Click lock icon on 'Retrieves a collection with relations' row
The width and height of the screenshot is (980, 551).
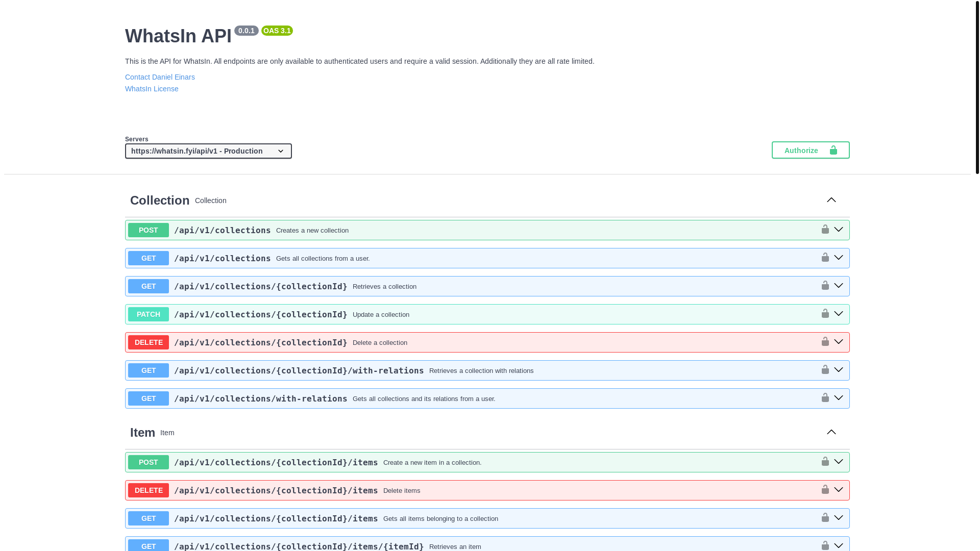825,370
